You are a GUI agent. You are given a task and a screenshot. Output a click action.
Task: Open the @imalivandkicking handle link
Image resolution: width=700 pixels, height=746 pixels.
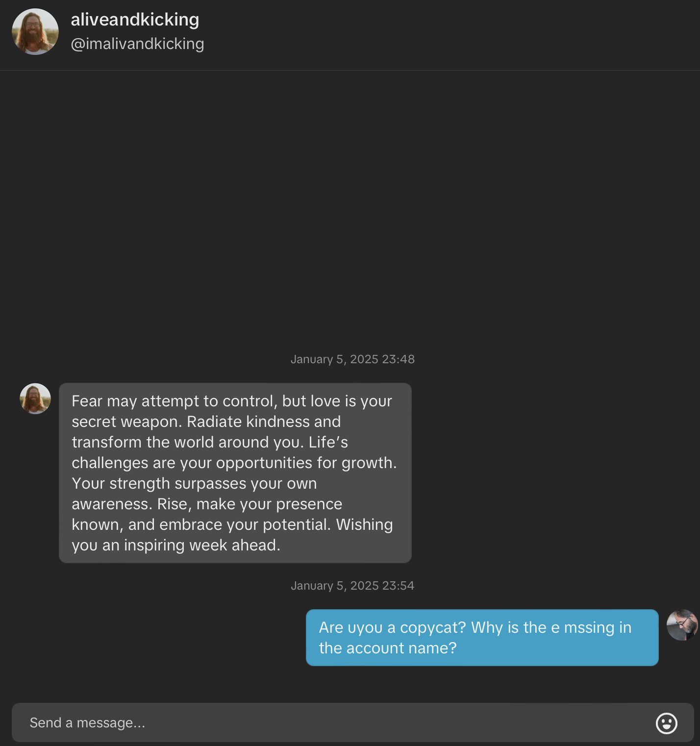(x=137, y=44)
